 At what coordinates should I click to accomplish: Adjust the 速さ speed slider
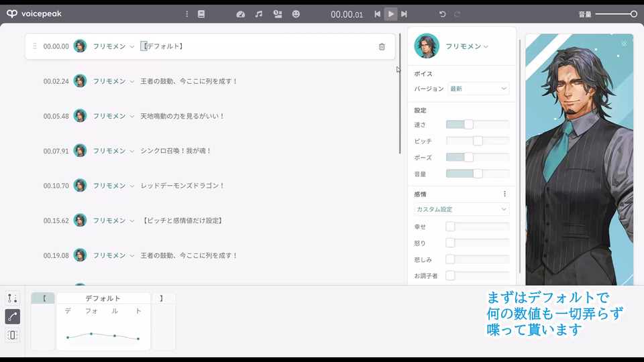tap(478, 125)
